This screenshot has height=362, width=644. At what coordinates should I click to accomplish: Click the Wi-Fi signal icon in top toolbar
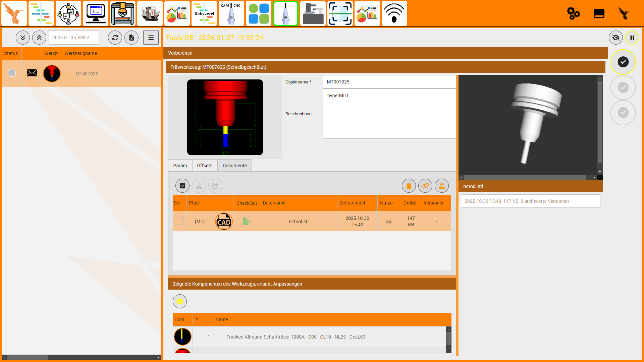[x=394, y=13]
